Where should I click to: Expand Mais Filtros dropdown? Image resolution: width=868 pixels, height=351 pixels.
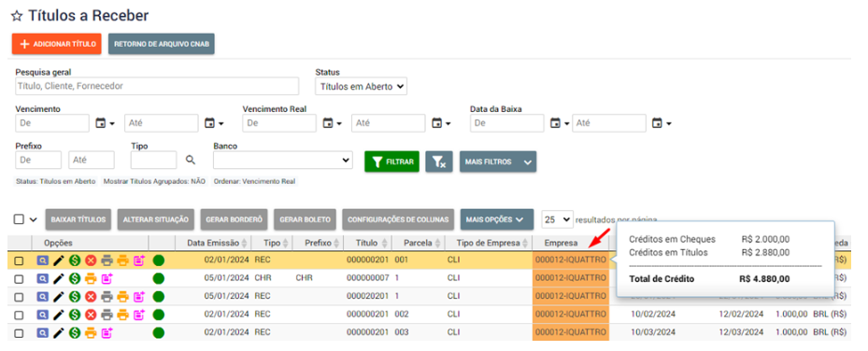(498, 161)
